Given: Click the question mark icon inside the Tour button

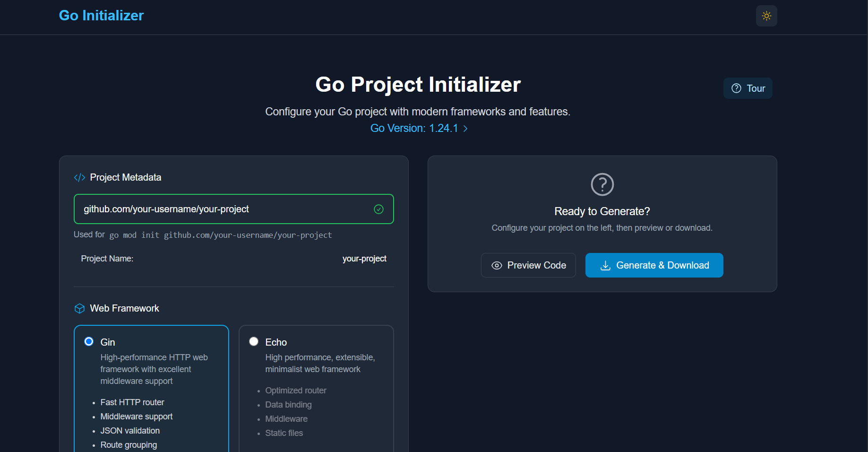Looking at the screenshot, I should click(736, 88).
